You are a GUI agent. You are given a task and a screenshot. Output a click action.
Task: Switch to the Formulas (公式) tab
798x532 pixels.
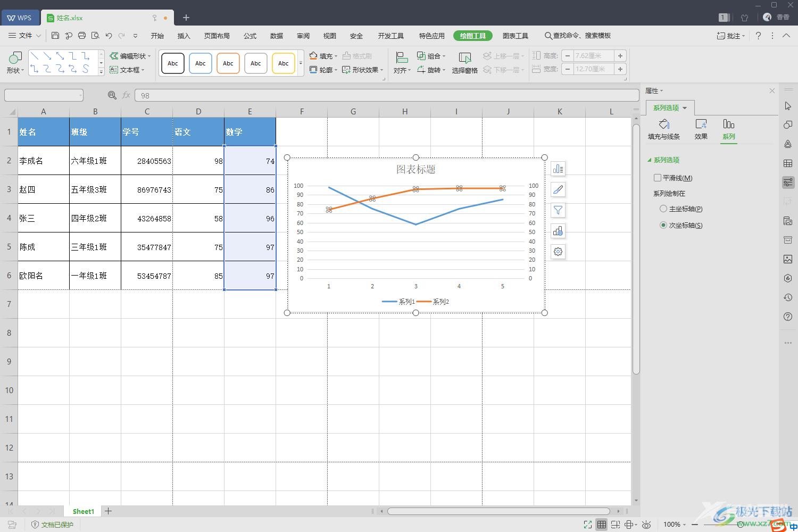pos(250,36)
